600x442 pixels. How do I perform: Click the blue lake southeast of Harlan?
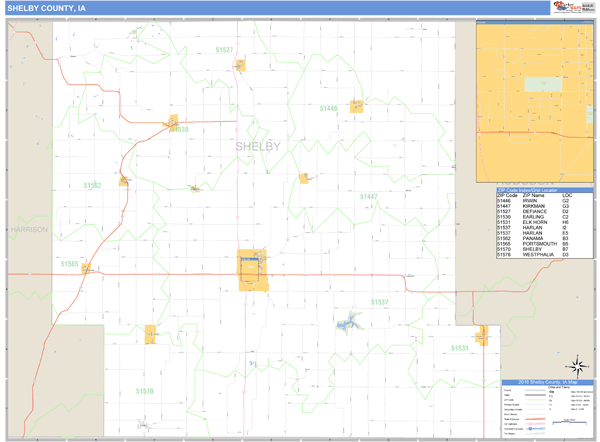349,322
